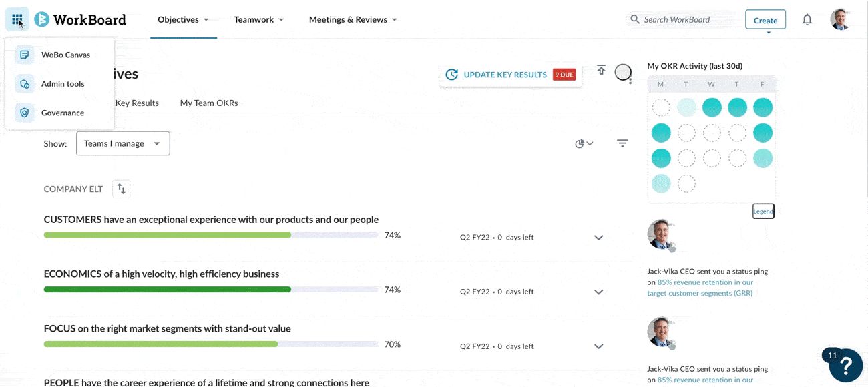Open the app launcher grid icon
Viewport: 868px width, 387px height.
tap(17, 19)
